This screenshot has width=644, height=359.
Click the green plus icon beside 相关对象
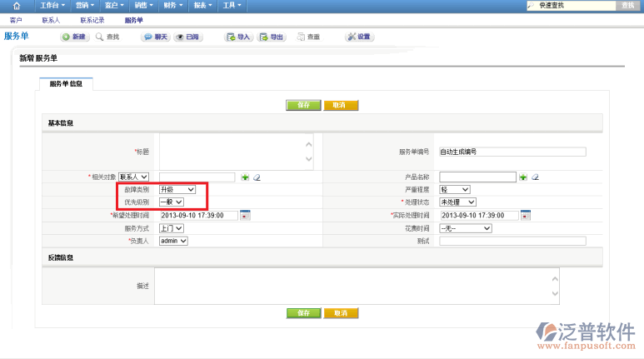pos(245,177)
